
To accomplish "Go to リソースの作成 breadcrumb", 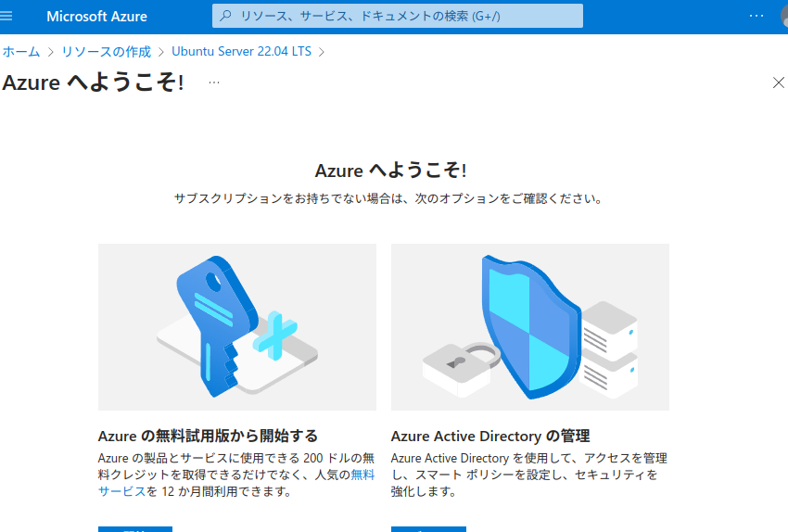I will click(106, 52).
